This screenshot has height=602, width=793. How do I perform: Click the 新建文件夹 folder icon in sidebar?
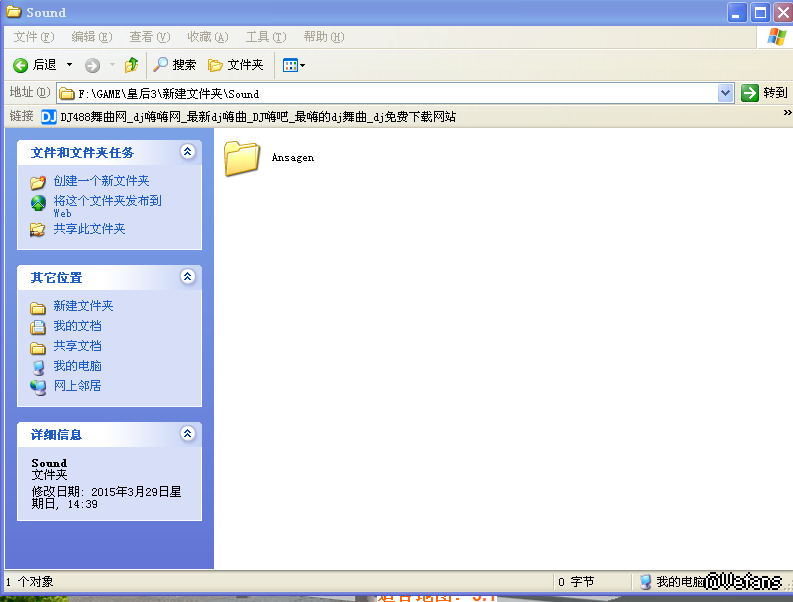coord(38,308)
